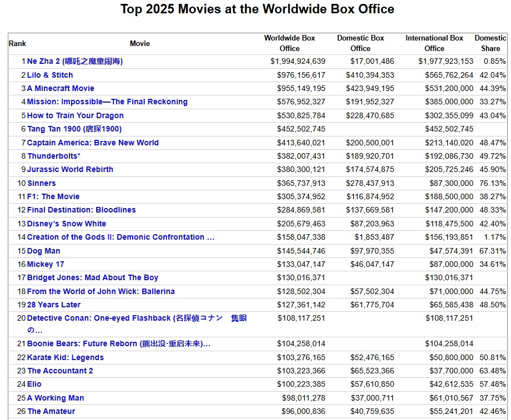Open the Elio movie link
The height and width of the screenshot is (420, 511).
[34, 384]
